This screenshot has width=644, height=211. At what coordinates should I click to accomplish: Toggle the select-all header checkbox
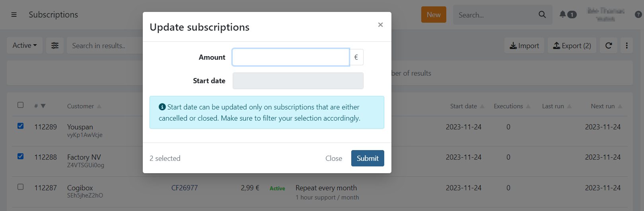pos(21,105)
